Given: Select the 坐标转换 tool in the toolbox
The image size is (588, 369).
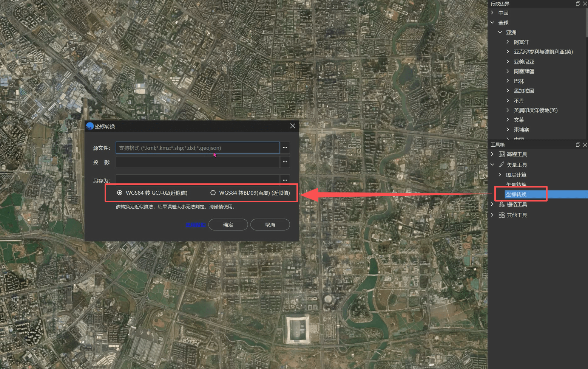Looking at the screenshot, I should 516,194.
